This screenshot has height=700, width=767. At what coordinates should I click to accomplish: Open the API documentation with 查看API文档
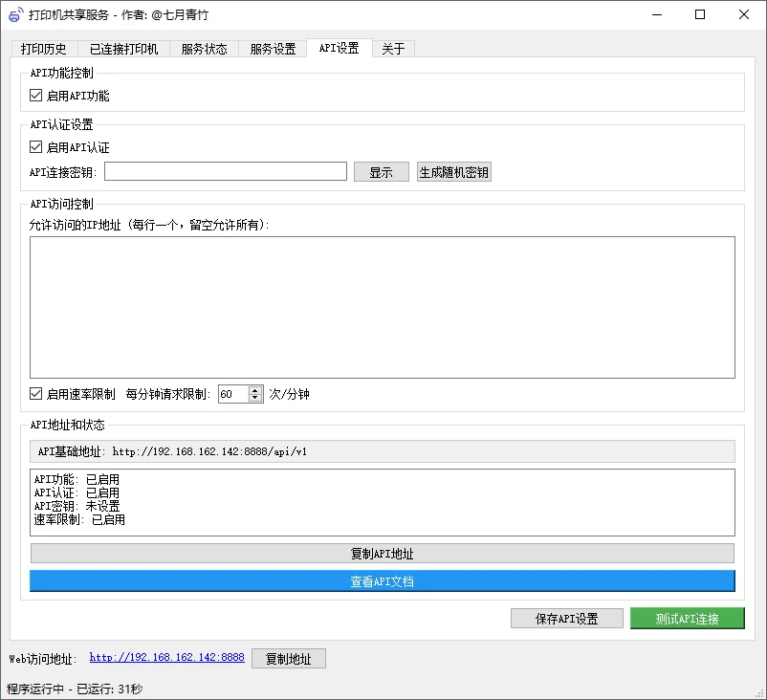click(x=384, y=580)
